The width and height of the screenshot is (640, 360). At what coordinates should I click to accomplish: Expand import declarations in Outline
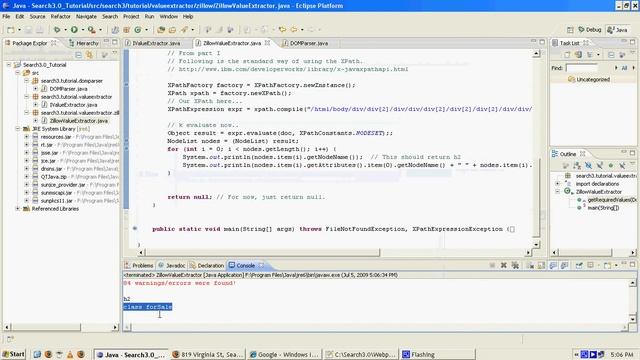click(558, 184)
